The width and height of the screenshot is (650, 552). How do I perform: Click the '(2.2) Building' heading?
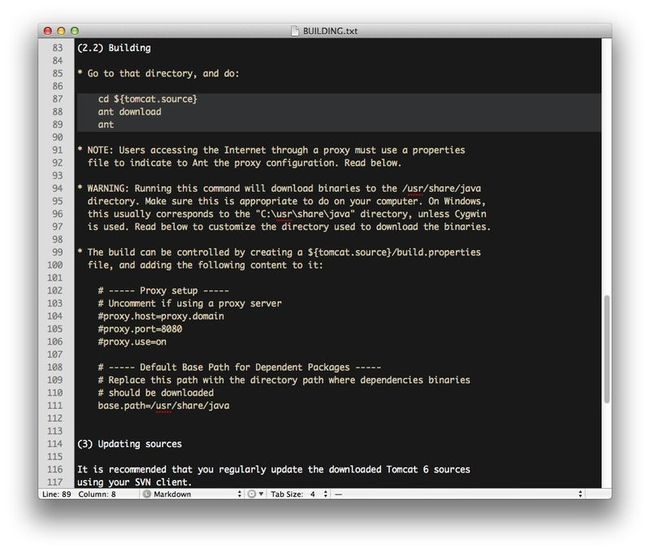click(x=114, y=48)
